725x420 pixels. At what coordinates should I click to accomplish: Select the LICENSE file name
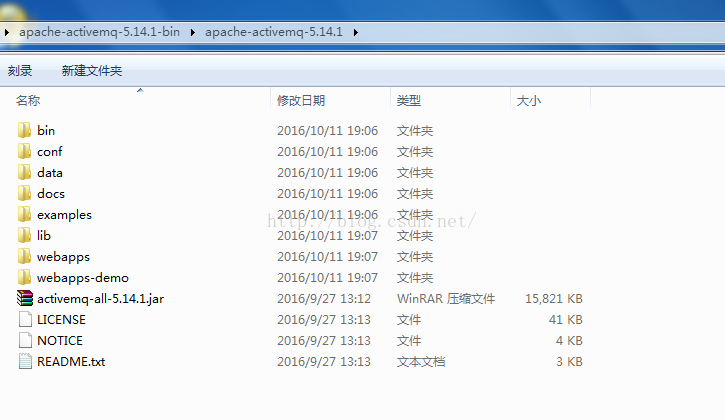61,320
